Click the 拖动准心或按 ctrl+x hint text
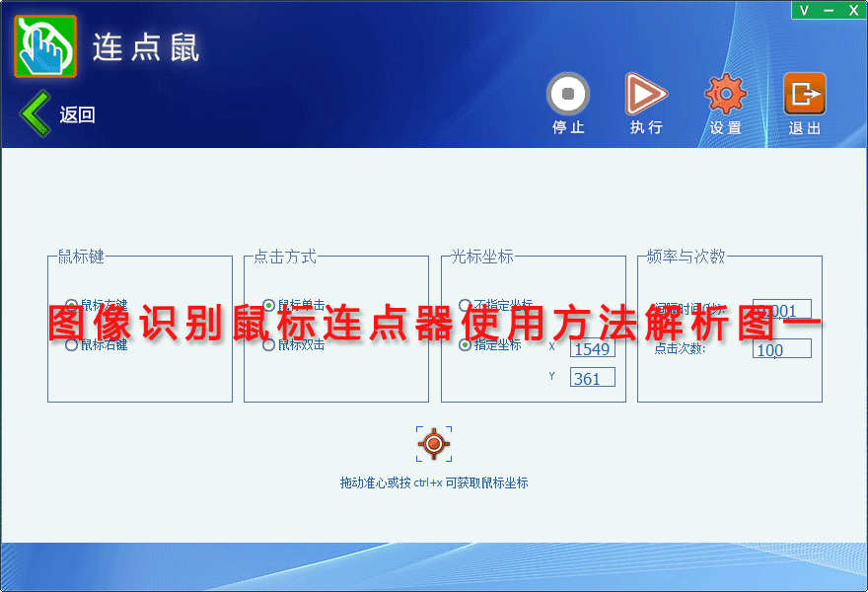The image size is (868, 592). (434, 482)
